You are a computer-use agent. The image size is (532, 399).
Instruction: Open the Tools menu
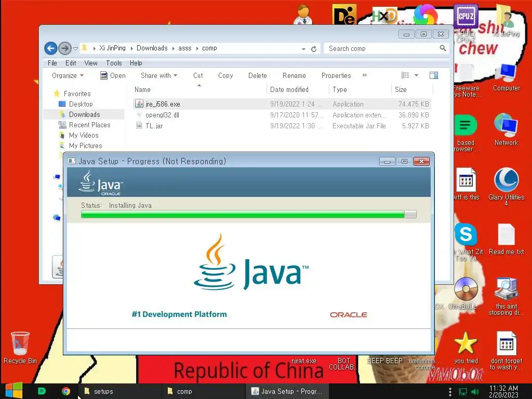click(114, 63)
